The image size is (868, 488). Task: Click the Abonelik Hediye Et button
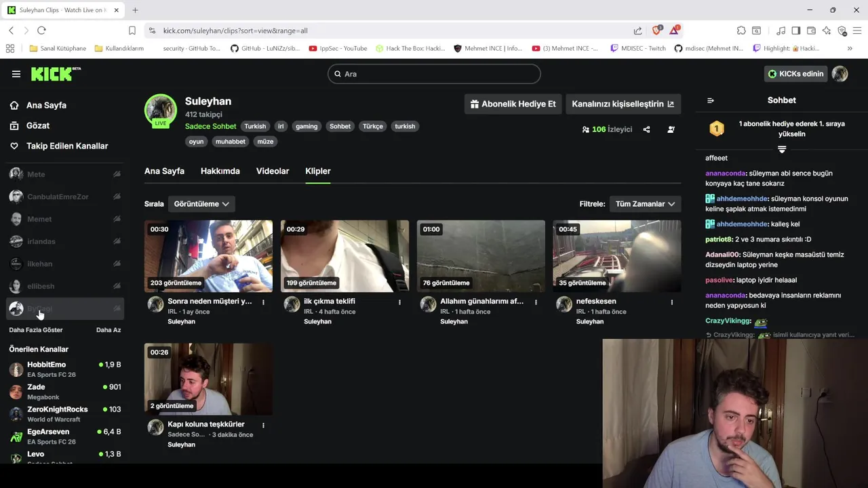coord(513,104)
